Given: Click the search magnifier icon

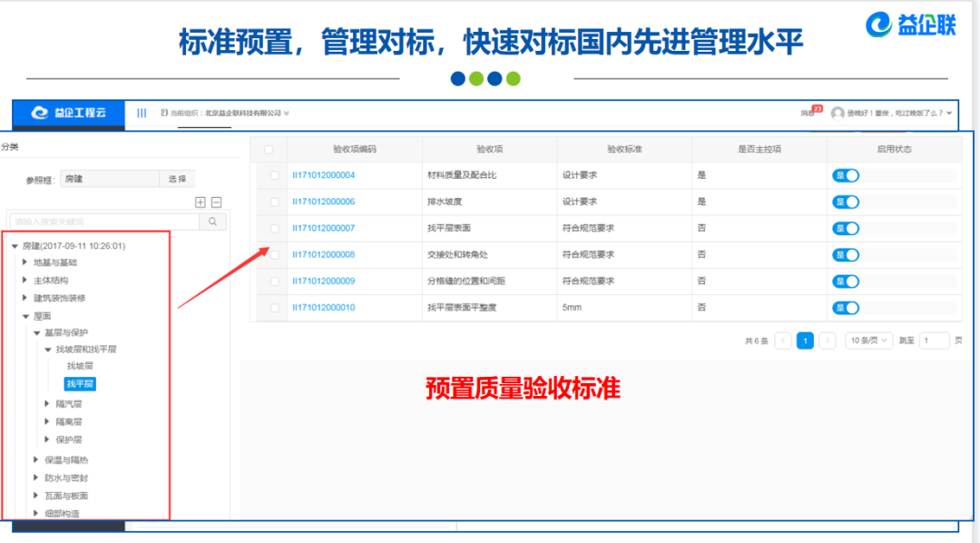Looking at the screenshot, I should click(x=212, y=222).
